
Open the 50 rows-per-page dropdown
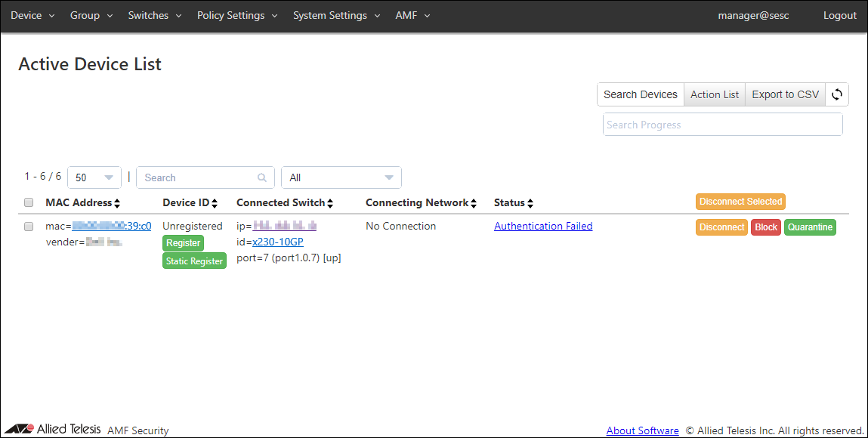(94, 177)
